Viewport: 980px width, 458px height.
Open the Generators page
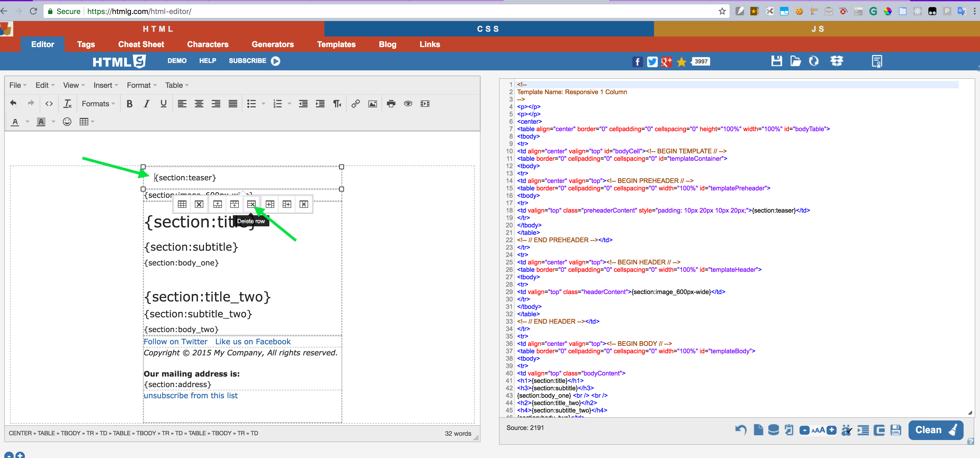(273, 44)
